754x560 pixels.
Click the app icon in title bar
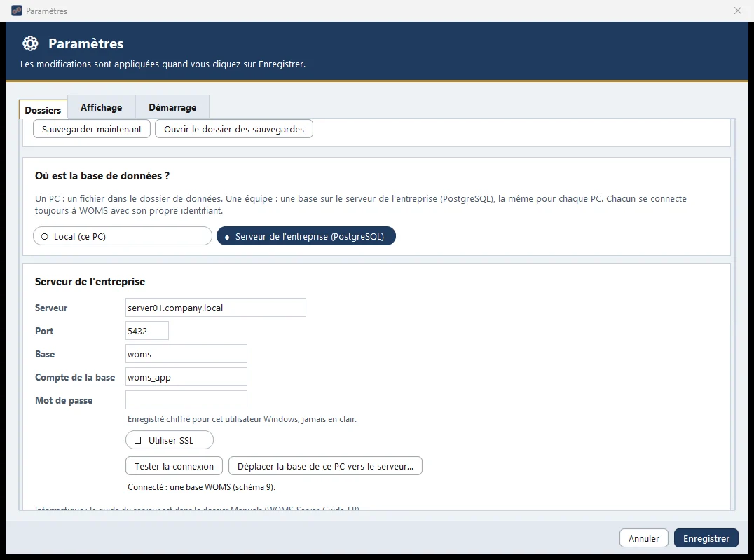click(16, 11)
